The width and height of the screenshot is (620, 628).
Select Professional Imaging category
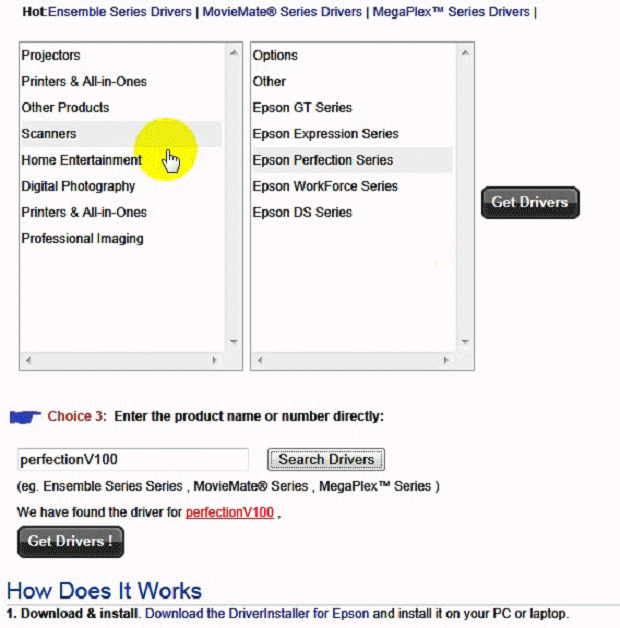pyautogui.click(x=121, y=239)
